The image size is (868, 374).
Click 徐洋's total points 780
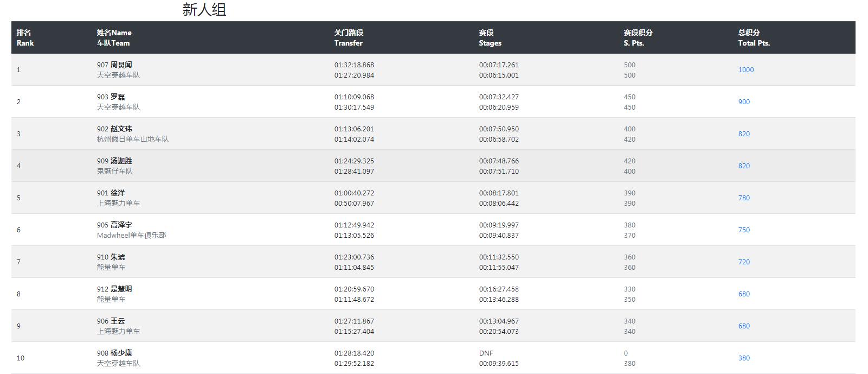[x=744, y=198]
